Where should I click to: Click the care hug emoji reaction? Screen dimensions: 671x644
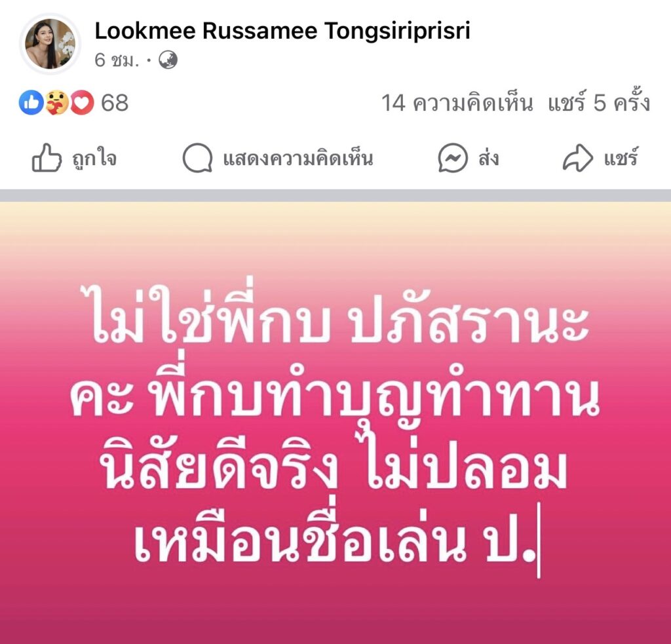pyautogui.click(x=56, y=103)
